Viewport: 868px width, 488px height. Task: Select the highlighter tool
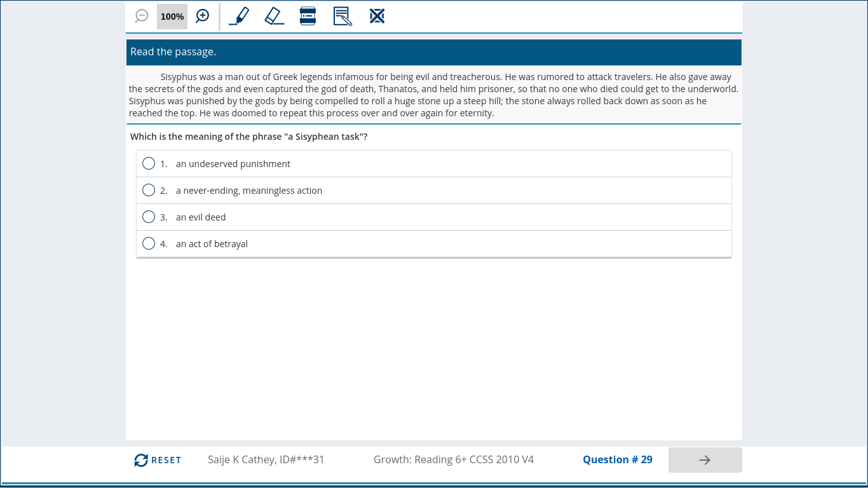point(239,16)
